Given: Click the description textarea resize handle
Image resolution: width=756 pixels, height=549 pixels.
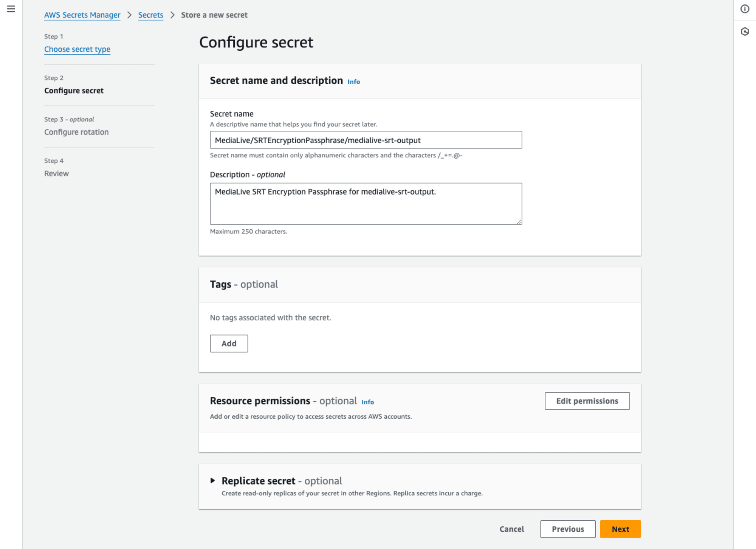Looking at the screenshot, I should pos(519,221).
